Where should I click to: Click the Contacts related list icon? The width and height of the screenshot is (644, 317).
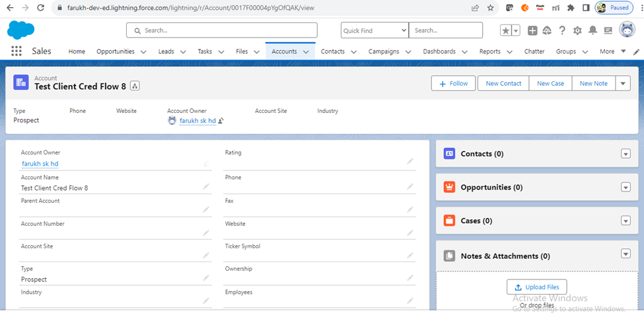449,154
